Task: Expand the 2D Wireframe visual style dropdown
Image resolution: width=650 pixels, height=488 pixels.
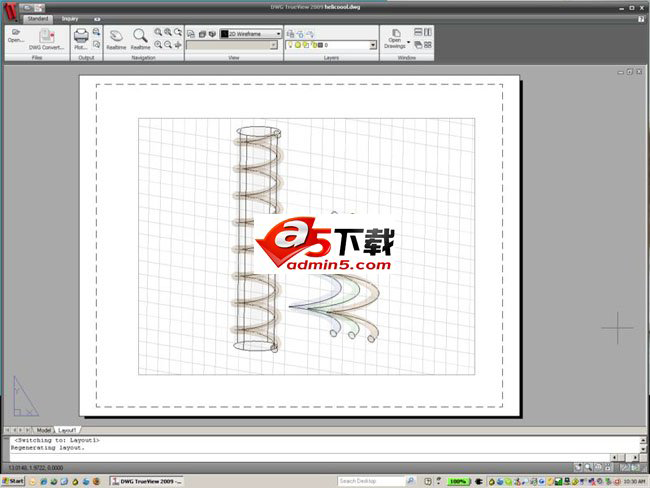Action: click(278, 33)
